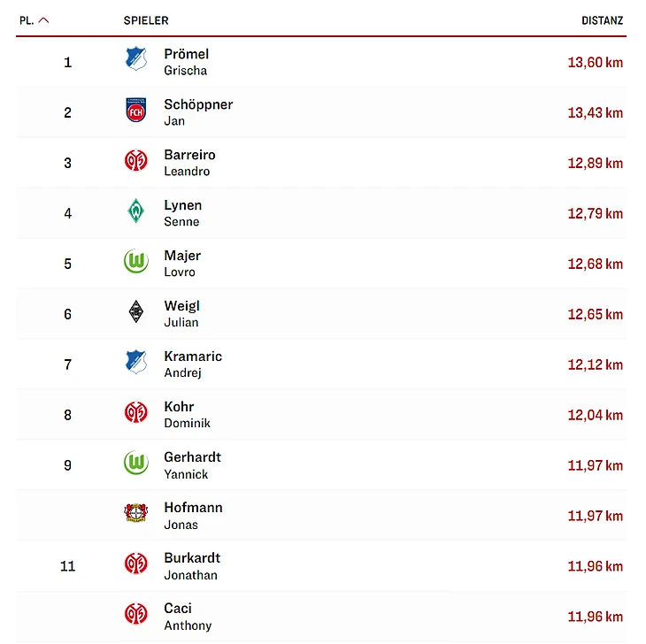
Task: Open player Prömel Grischa
Action: pos(186,62)
